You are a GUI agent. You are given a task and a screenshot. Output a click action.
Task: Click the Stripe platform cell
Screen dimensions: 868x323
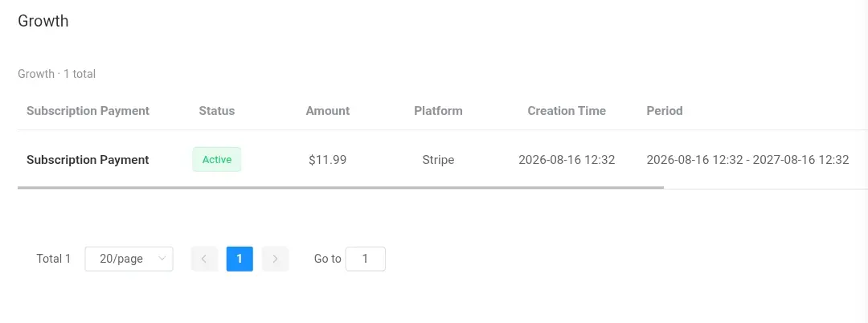pyautogui.click(x=439, y=160)
